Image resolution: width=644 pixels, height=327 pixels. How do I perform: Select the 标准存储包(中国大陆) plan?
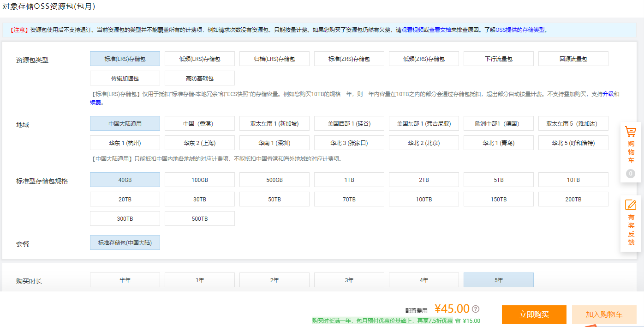[125, 242]
